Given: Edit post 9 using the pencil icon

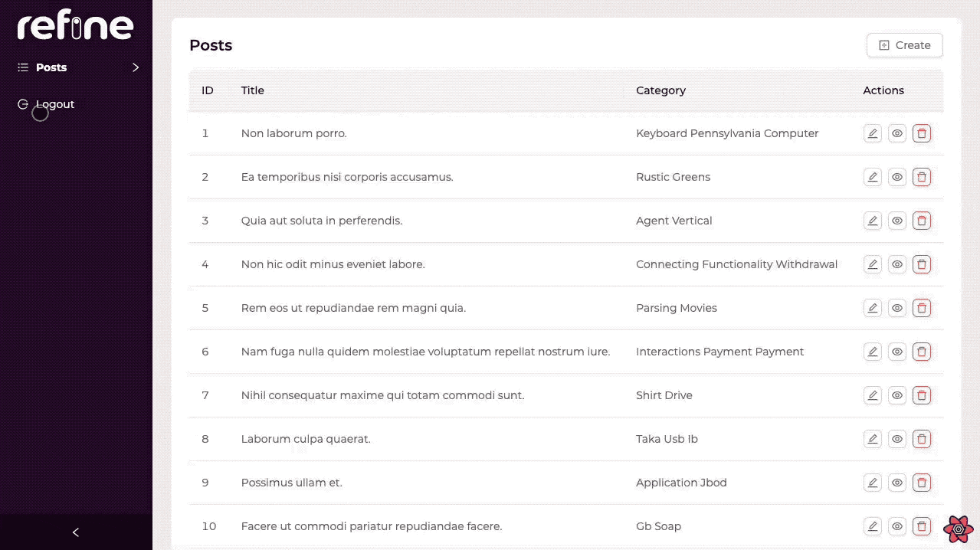Looking at the screenshot, I should pyautogui.click(x=872, y=483).
